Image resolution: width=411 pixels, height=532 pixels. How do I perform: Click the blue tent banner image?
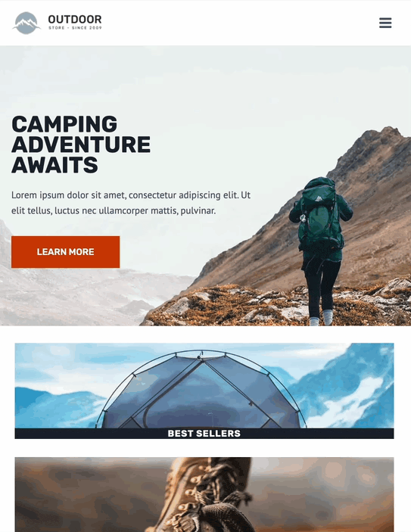point(204,385)
